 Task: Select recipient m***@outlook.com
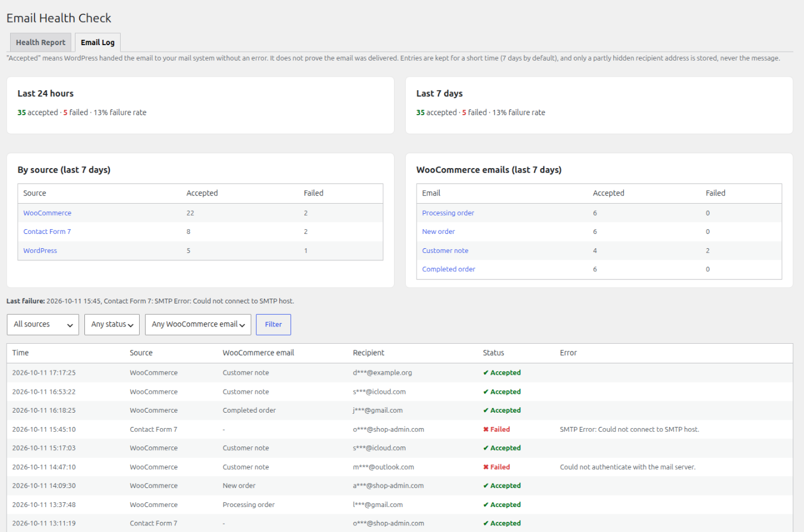coord(383,467)
